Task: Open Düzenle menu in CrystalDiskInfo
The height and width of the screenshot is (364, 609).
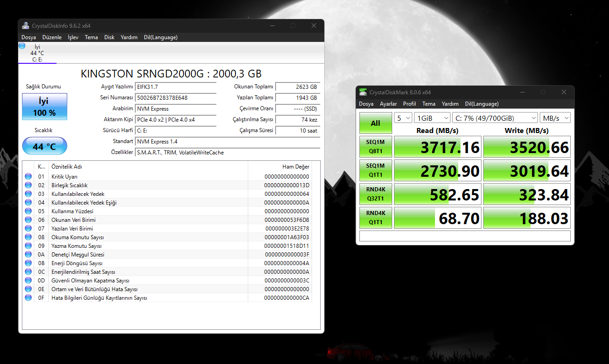Action: point(52,37)
